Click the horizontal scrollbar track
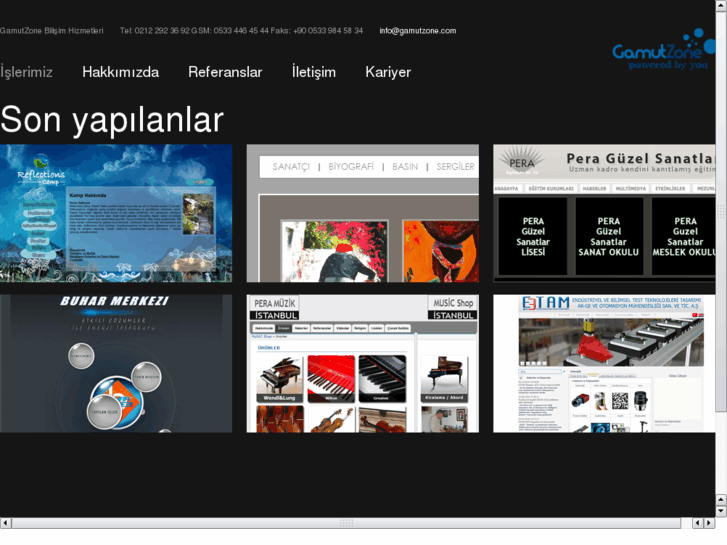Image resolution: width=727 pixels, height=545 pixels. (346, 523)
